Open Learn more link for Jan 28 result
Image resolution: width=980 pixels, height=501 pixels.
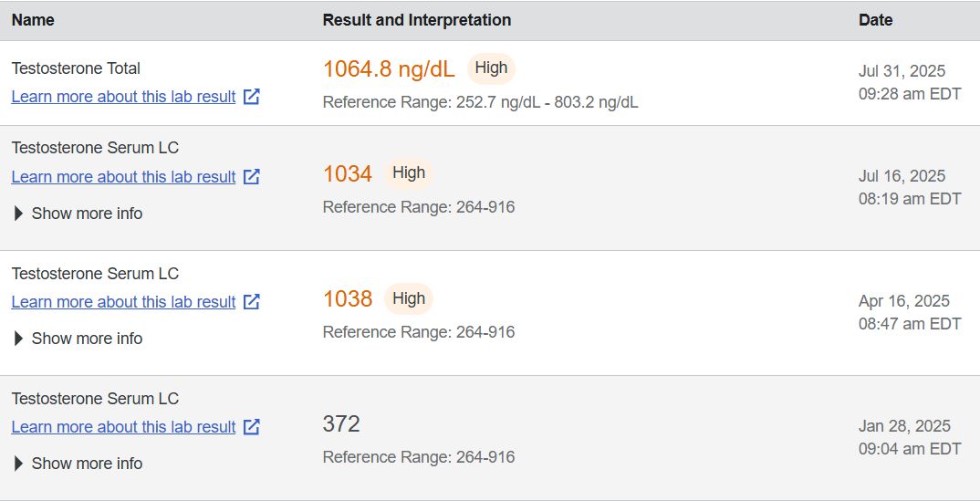tap(123, 427)
